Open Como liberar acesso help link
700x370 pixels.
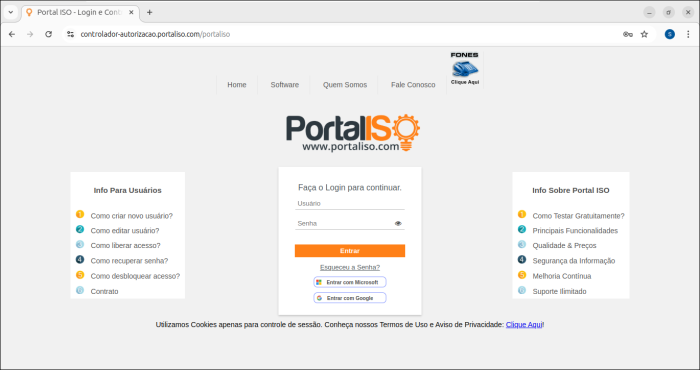click(125, 245)
